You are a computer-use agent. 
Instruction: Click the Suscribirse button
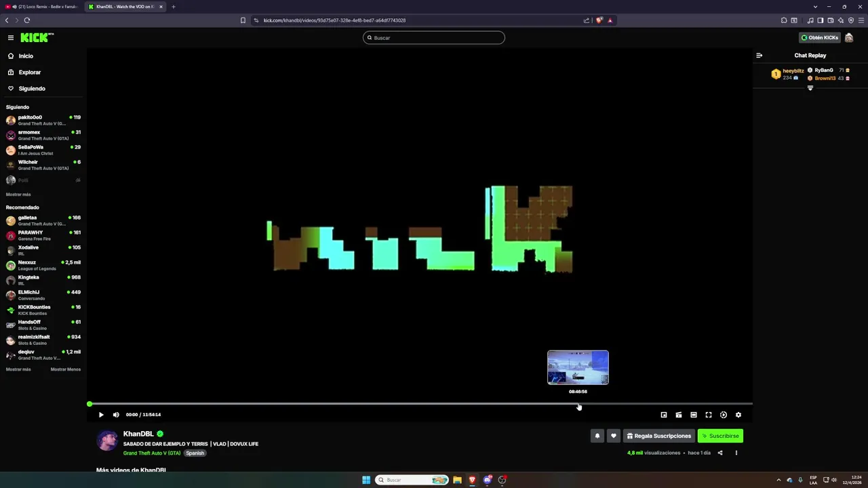[x=720, y=436]
